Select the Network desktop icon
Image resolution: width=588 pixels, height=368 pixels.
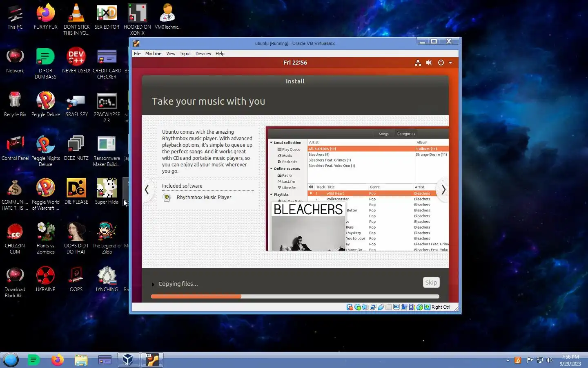(x=15, y=61)
